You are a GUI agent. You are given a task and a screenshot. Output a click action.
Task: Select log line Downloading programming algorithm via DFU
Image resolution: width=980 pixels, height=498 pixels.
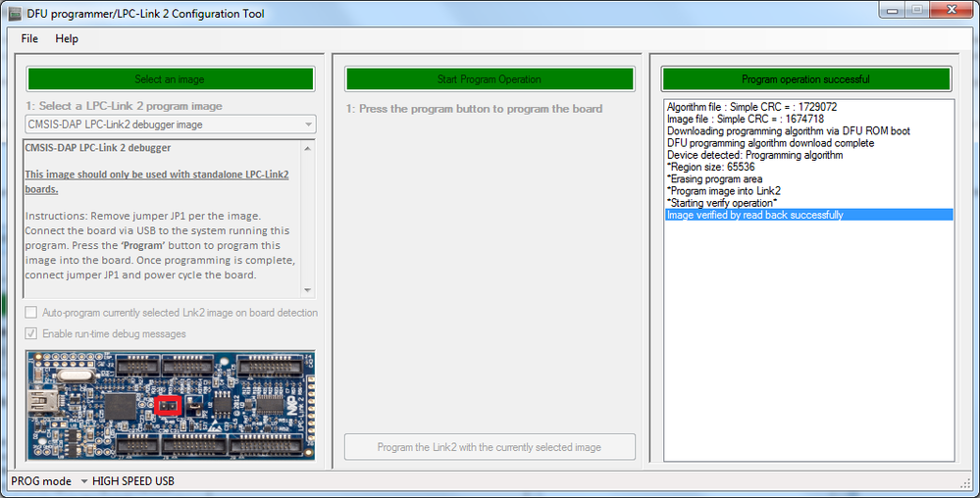point(808,131)
